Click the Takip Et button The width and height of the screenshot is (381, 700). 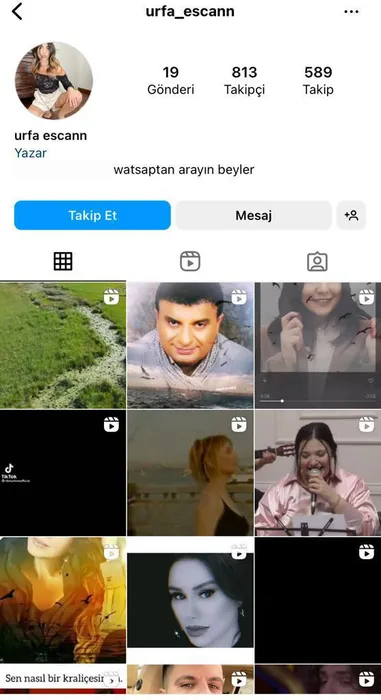tap(92, 215)
